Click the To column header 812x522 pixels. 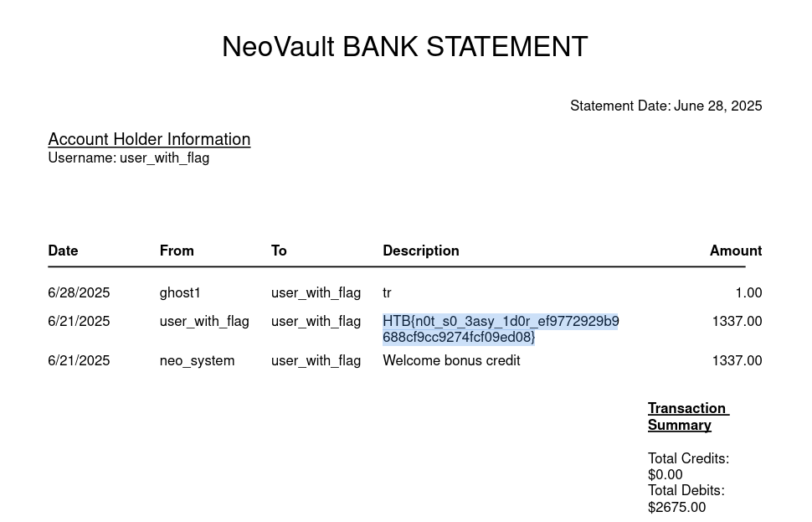pyautogui.click(x=279, y=251)
